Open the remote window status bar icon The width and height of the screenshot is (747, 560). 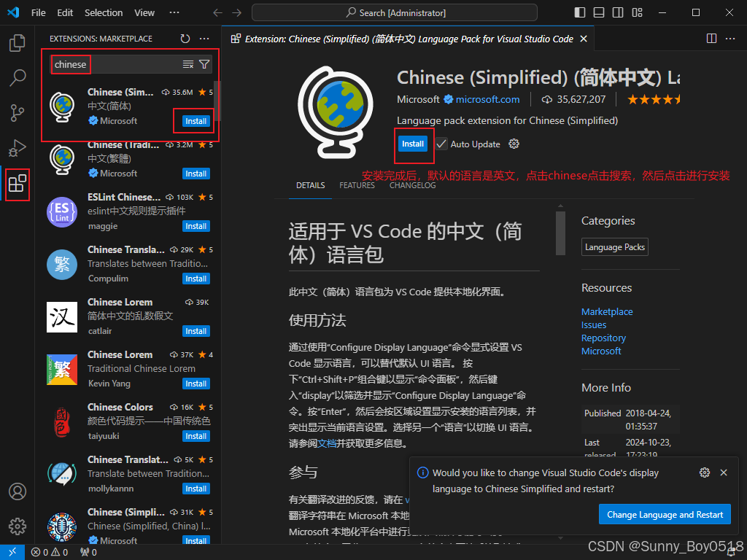[12, 552]
